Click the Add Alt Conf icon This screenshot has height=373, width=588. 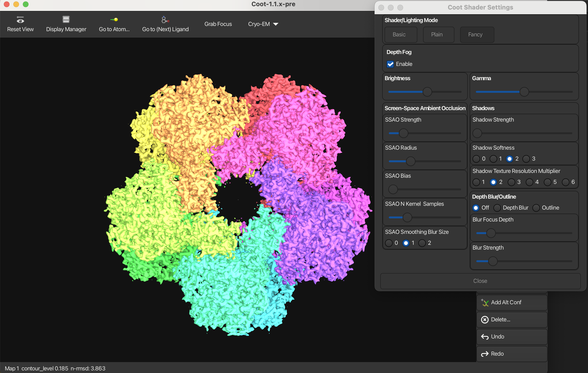(485, 303)
